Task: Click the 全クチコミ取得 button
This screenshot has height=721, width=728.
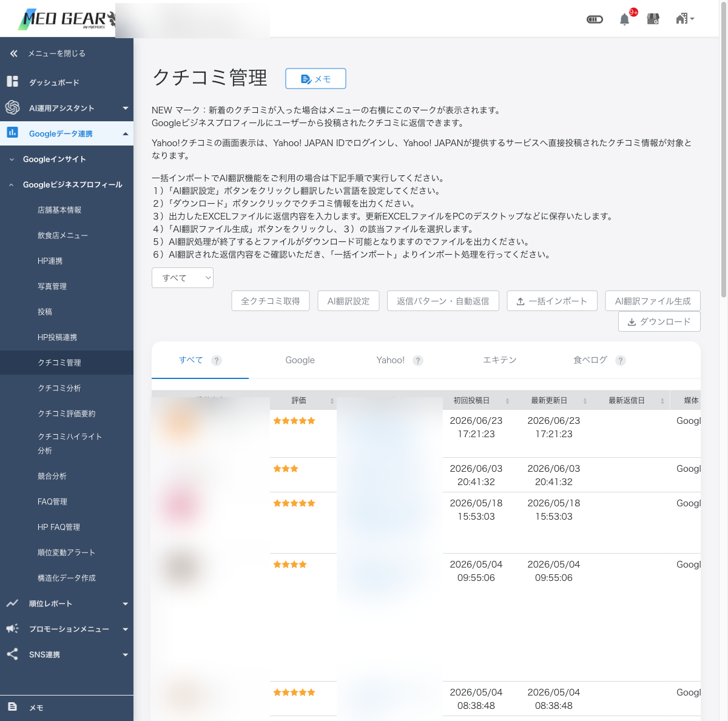Action: [271, 301]
